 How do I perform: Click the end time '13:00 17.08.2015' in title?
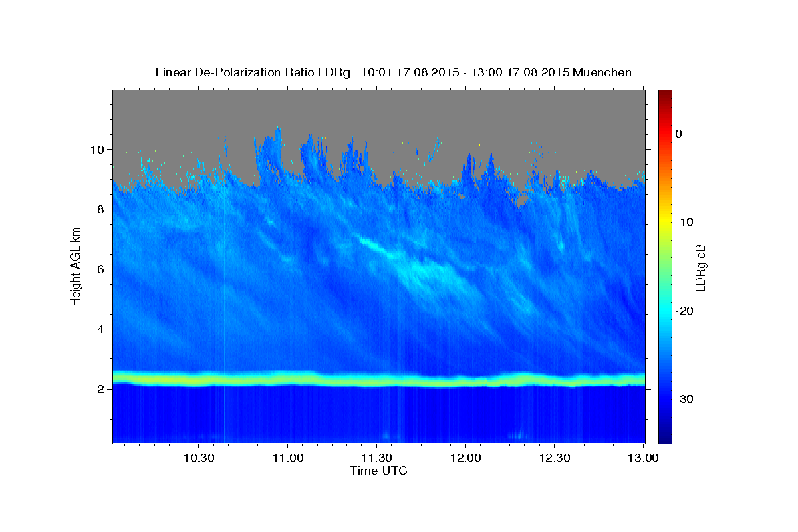coord(520,72)
